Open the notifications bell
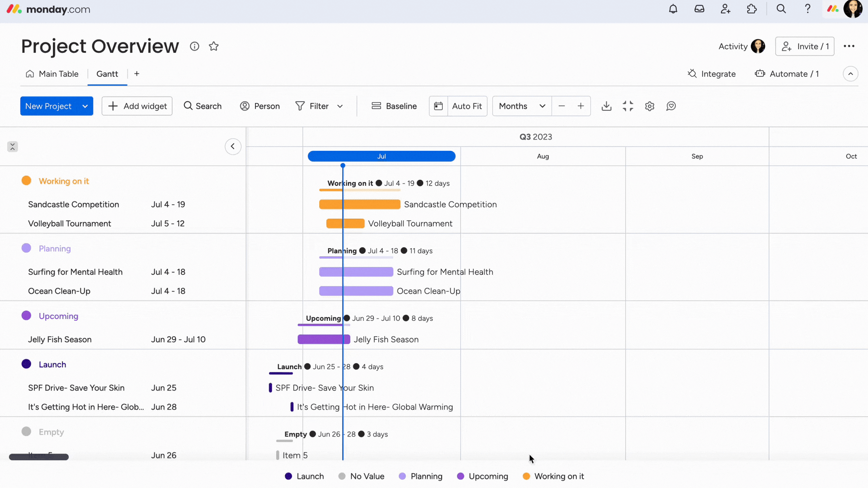The width and height of the screenshot is (868, 488). (x=673, y=9)
